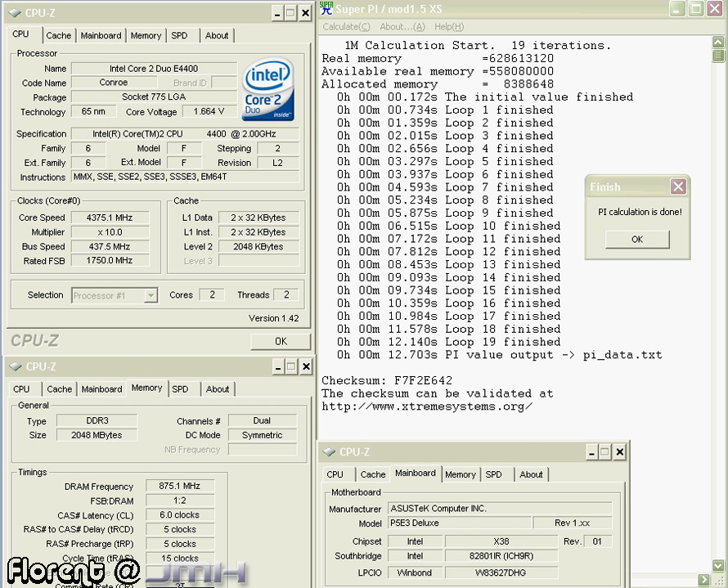This screenshot has width=728, height=588.
Task: Click the Bus Speed 437.5 MHz value
Action: pyautogui.click(x=110, y=246)
